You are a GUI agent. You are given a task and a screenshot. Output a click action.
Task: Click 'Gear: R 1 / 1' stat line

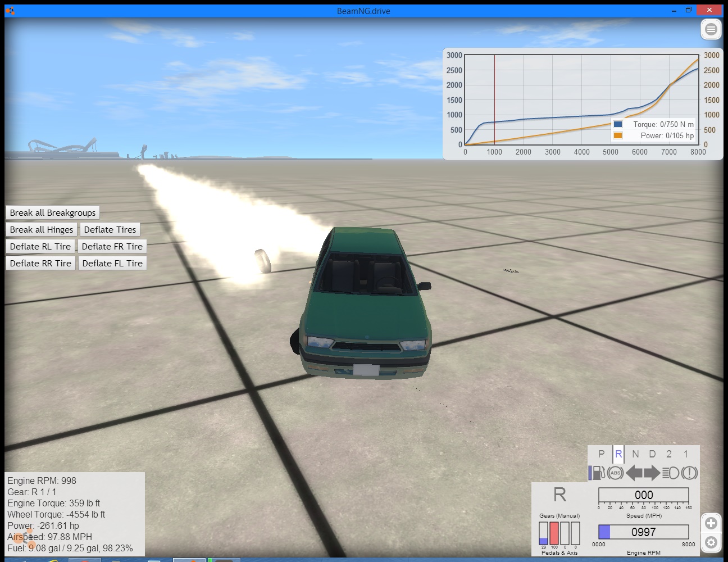pos(31,492)
